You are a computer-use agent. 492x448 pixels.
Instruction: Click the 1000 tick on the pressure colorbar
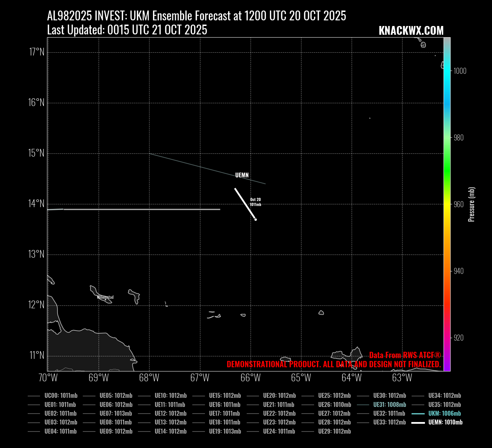click(x=460, y=71)
